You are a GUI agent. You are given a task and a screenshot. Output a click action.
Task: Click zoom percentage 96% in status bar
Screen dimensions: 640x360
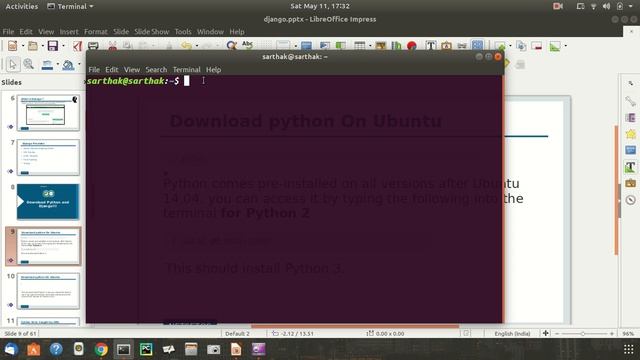point(629,333)
